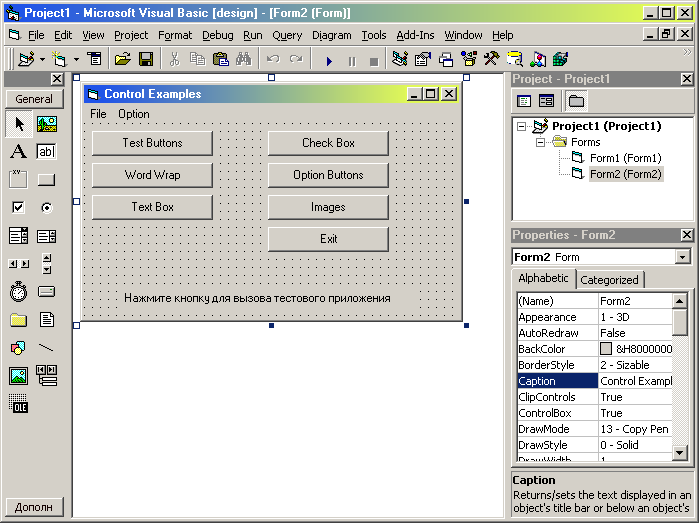Click the Add Form toolbar icon
The width and height of the screenshot is (699, 523).
click(59, 59)
